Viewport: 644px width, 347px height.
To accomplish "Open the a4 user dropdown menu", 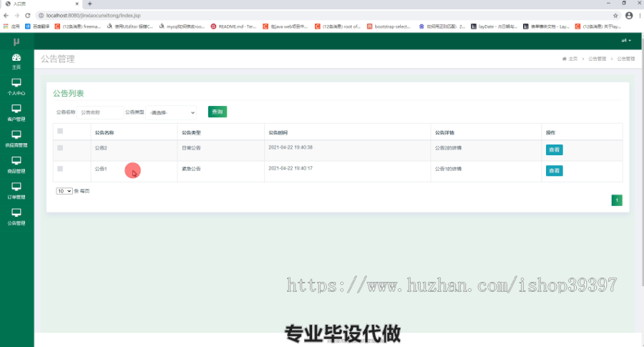I will [626, 40].
